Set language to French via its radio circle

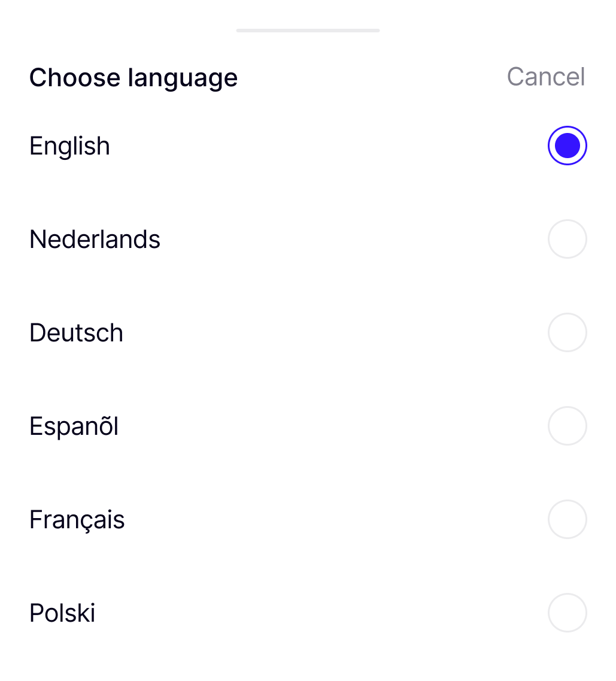point(567,519)
